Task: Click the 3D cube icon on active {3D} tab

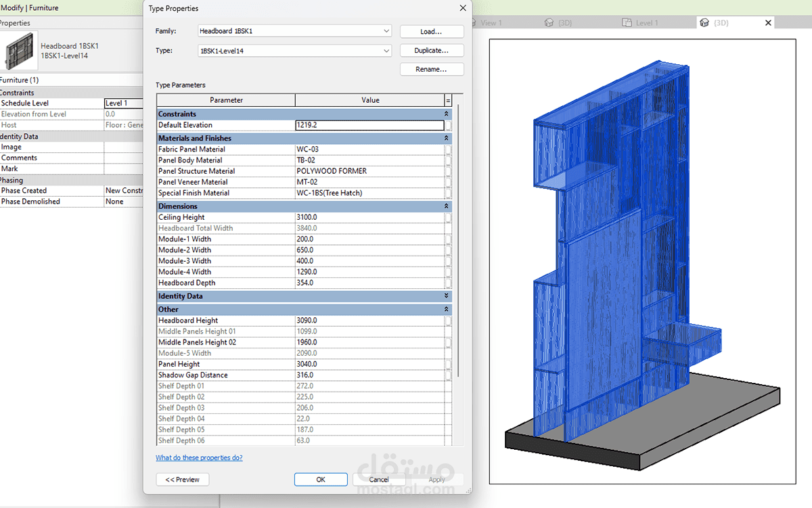Action: (x=704, y=23)
